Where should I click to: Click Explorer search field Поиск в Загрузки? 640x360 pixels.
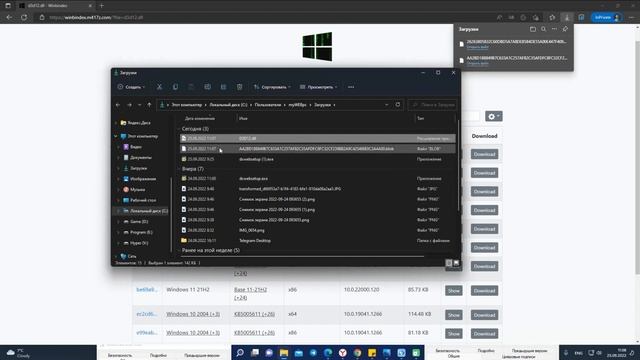tap(433, 105)
